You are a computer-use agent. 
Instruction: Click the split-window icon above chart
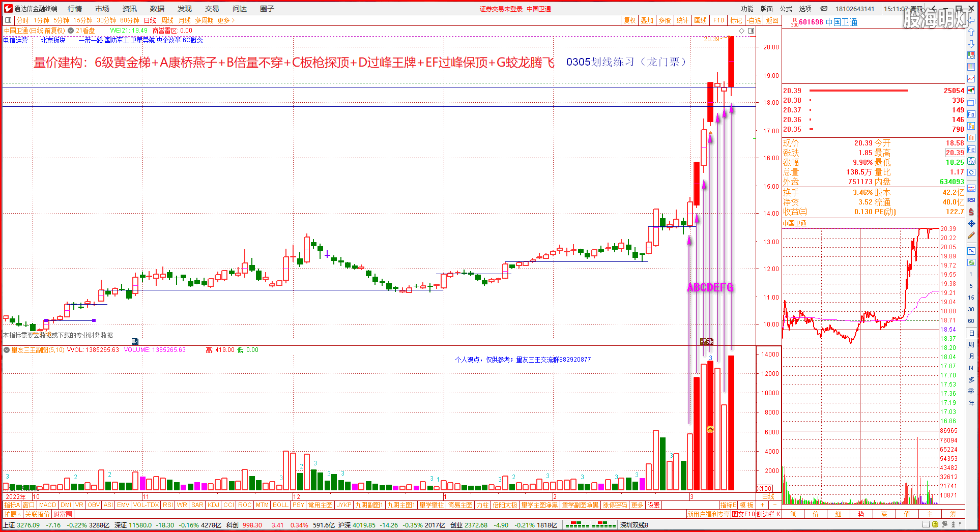751,31
